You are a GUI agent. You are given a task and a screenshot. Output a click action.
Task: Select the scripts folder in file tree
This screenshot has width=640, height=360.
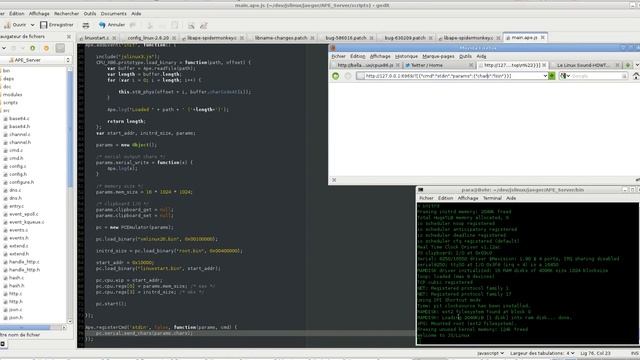point(11,102)
